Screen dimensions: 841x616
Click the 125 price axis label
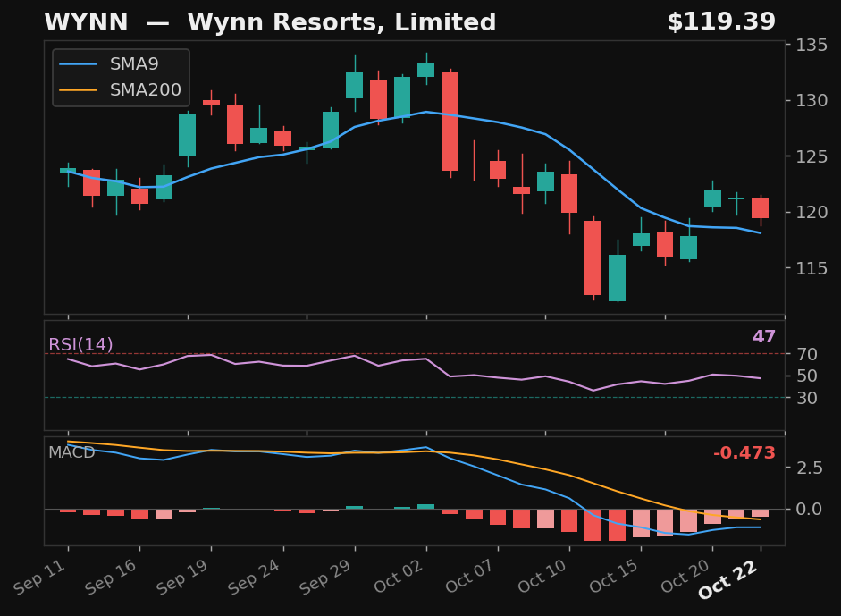tap(811, 156)
